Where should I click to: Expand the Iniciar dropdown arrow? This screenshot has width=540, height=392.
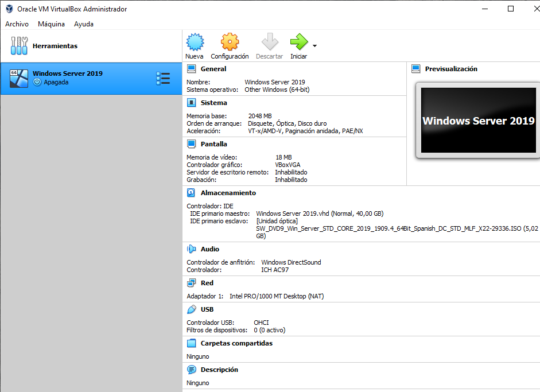314,46
